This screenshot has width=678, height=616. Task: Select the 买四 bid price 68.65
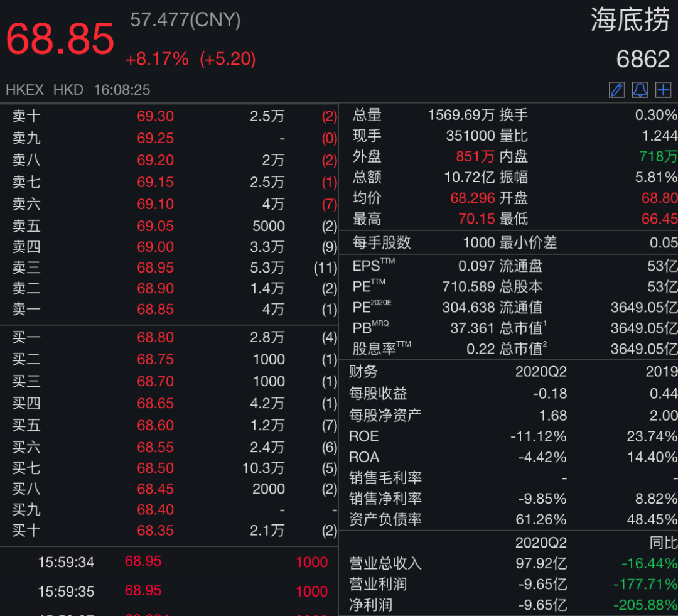(x=155, y=404)
